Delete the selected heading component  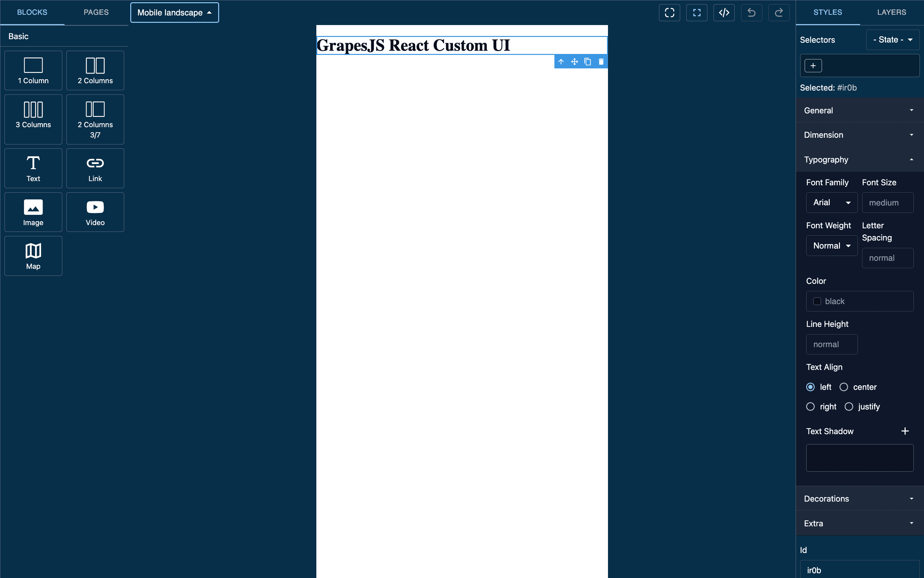pyautogui.click(x=601, y=62)
